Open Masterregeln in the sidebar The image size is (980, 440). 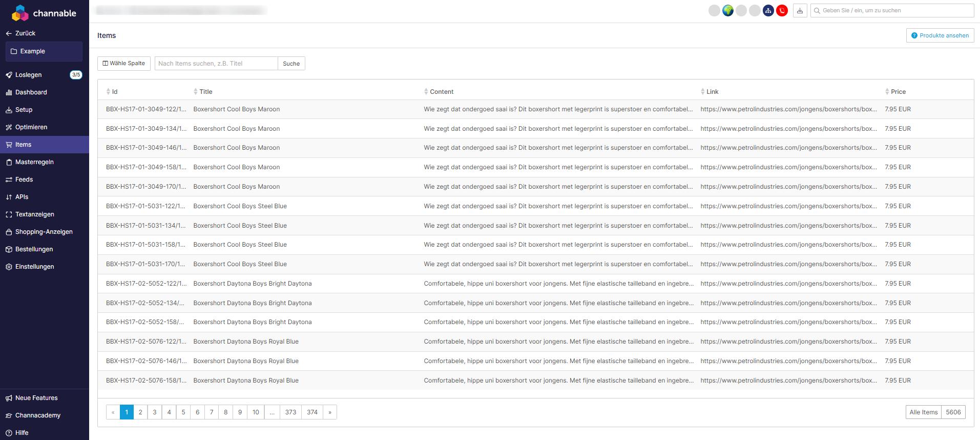click(x=34, y=162)
